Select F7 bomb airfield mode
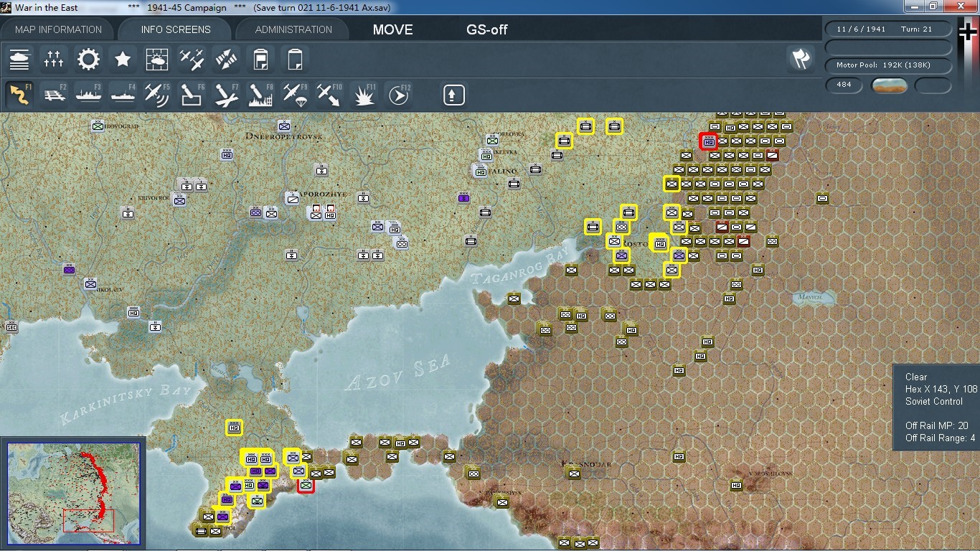980x551 pixels. point(226,95)
